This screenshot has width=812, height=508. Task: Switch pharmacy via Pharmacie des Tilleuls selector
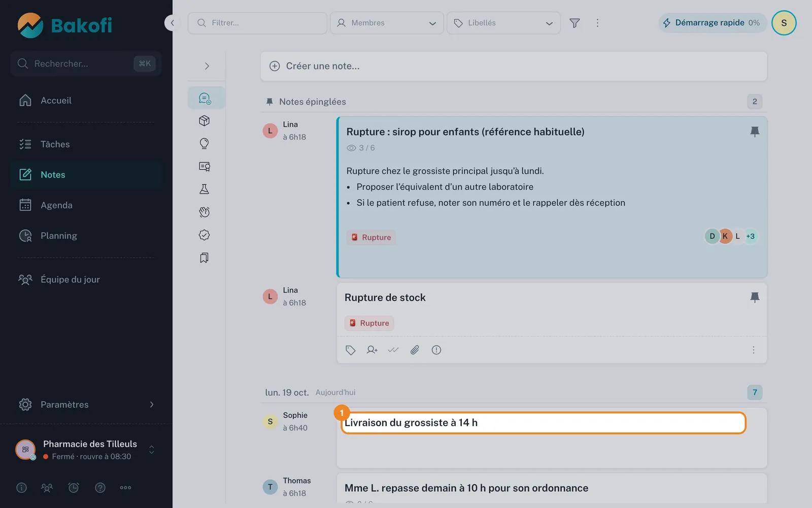click(86, 450)
